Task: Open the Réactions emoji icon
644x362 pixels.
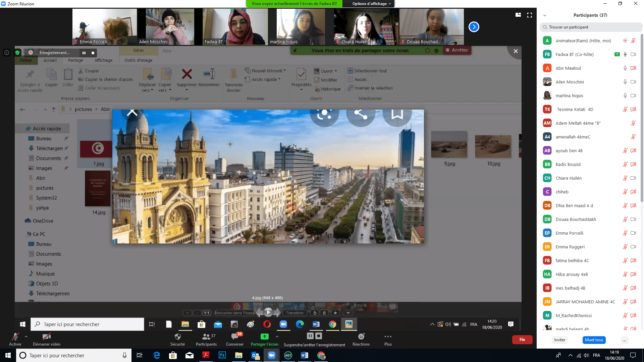Action: [361, 337]
